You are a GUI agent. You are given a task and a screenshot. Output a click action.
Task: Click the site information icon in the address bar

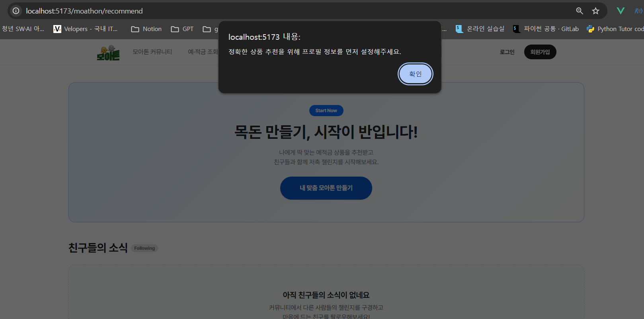[16, 11]
